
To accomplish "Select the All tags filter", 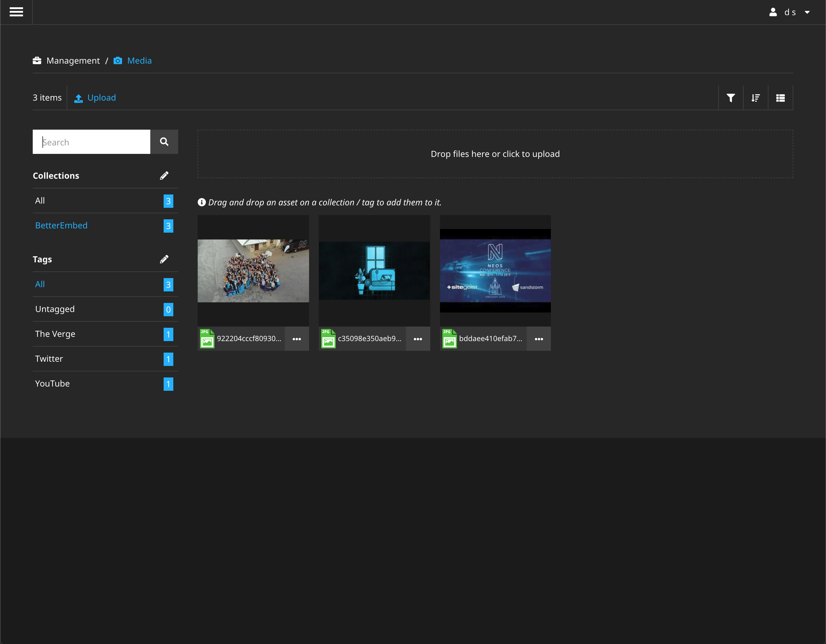I will click(105, 284).
